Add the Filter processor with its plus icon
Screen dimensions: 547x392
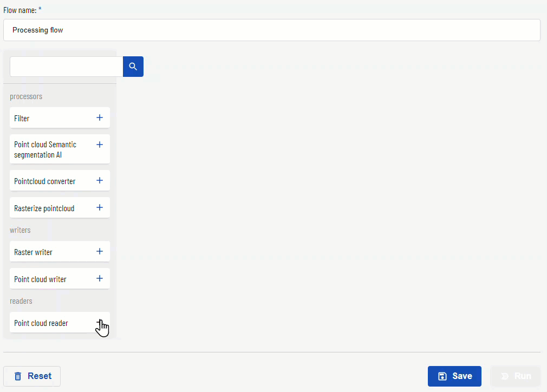pyautogui.click(x=100, y=117)
